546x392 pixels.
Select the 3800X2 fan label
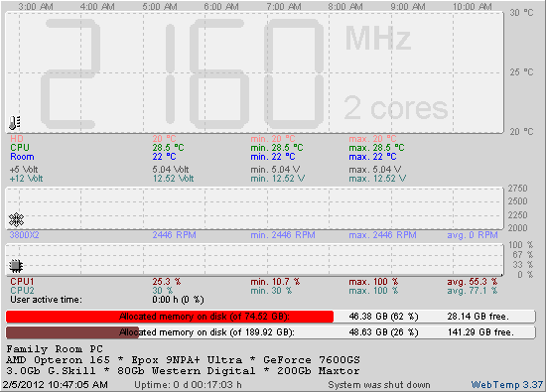click(x=25, y=235)
